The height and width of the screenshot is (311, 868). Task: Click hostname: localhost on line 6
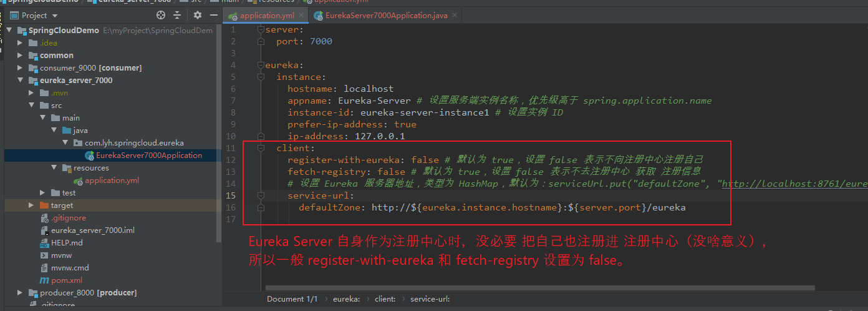[340, 89]
